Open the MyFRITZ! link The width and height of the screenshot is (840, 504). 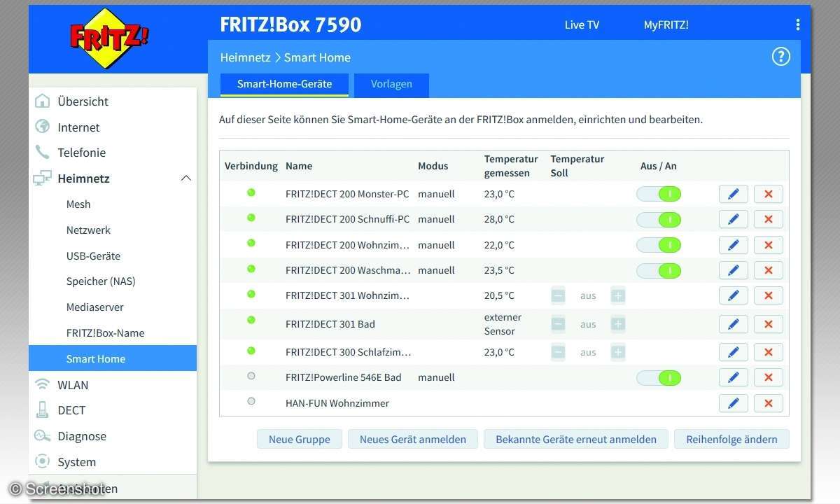[666, 24]
